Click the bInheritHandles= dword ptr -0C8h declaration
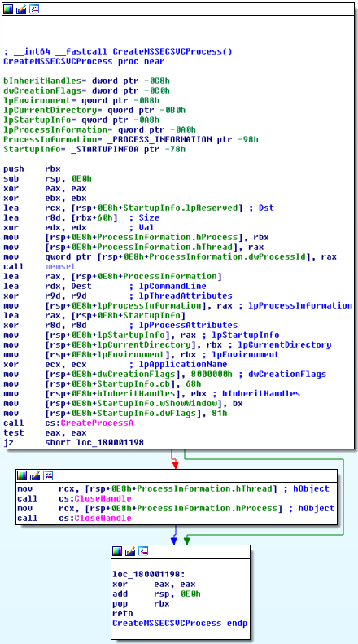 tap(86, 81)
